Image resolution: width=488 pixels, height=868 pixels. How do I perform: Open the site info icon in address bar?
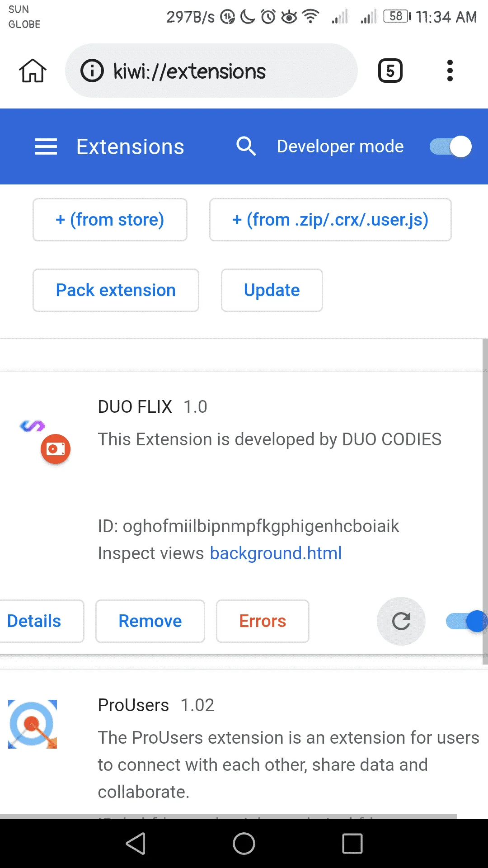pos(92,71)
